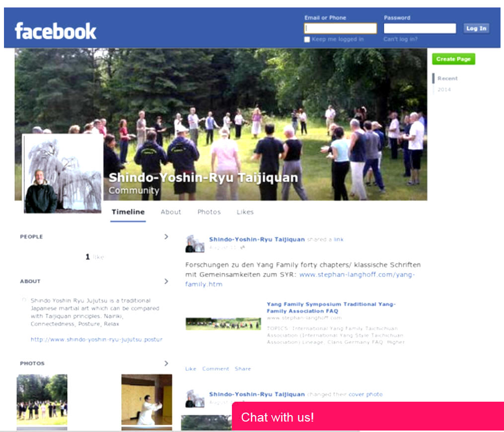Viewport: 504px width, 432px height.
Task: Open the indoor white-uniform practitioner photo
Action: click(146, 399)
